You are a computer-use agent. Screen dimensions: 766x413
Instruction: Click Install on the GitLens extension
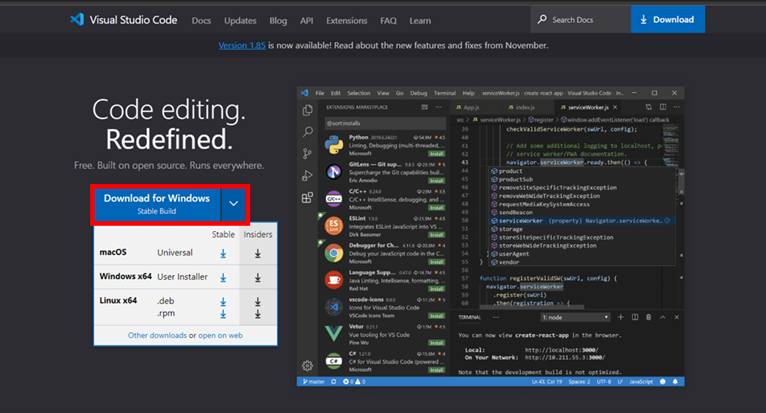(x=436, y=180)
